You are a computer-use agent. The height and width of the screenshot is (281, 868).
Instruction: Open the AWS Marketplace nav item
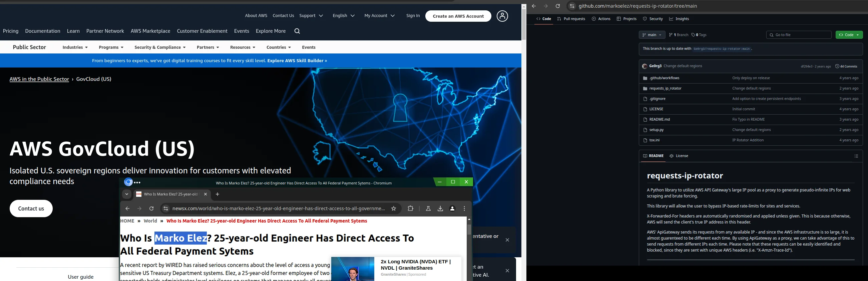150,31
